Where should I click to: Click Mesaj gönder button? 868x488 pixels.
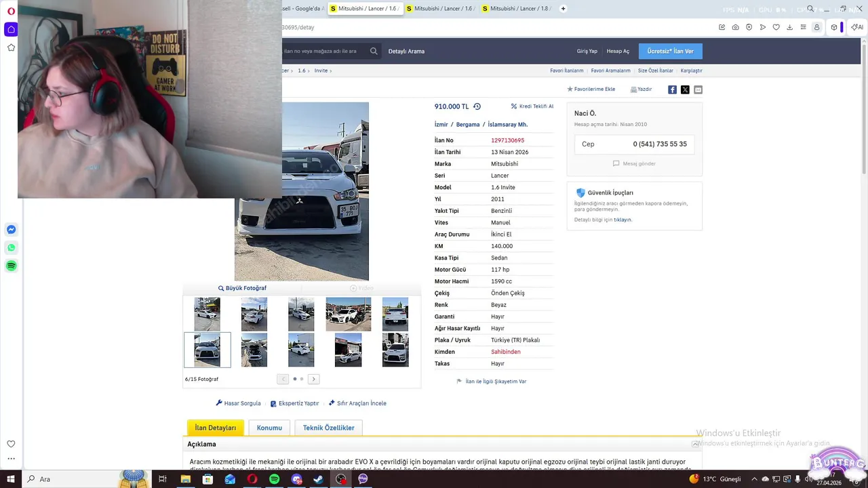634,163
